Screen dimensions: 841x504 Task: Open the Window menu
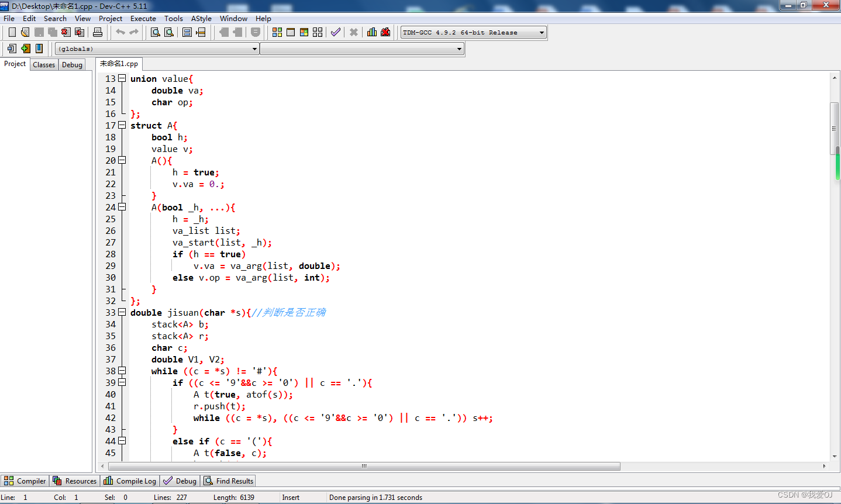(x=233, y=18)
